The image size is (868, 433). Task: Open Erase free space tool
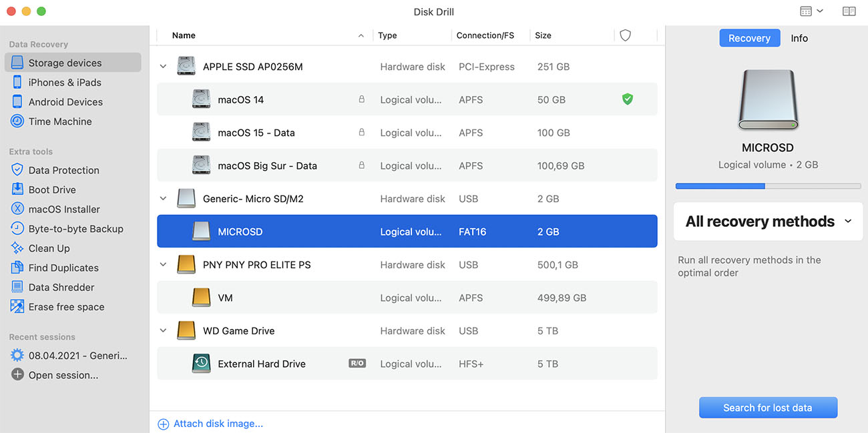click(x=66, y=307)
